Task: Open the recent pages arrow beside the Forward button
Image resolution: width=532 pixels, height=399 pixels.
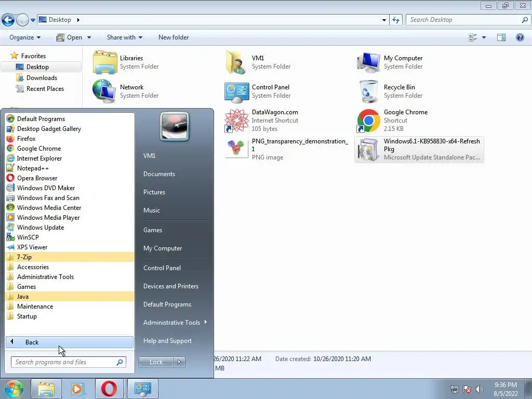Action: point(33,20)
